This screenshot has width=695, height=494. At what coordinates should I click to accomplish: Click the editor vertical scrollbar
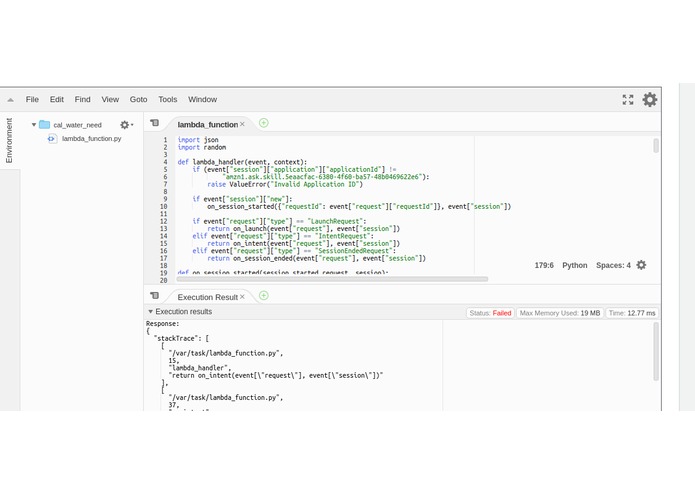coord(656,146)
